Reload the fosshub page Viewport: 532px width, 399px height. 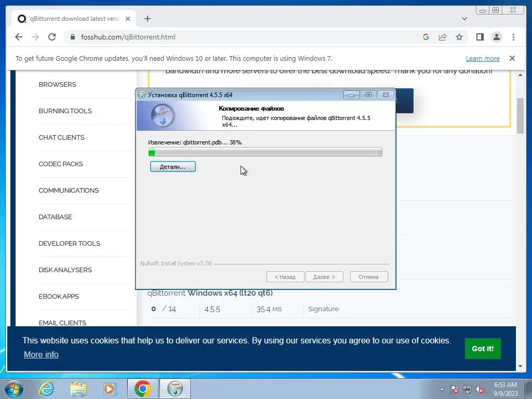click(52, 37)
